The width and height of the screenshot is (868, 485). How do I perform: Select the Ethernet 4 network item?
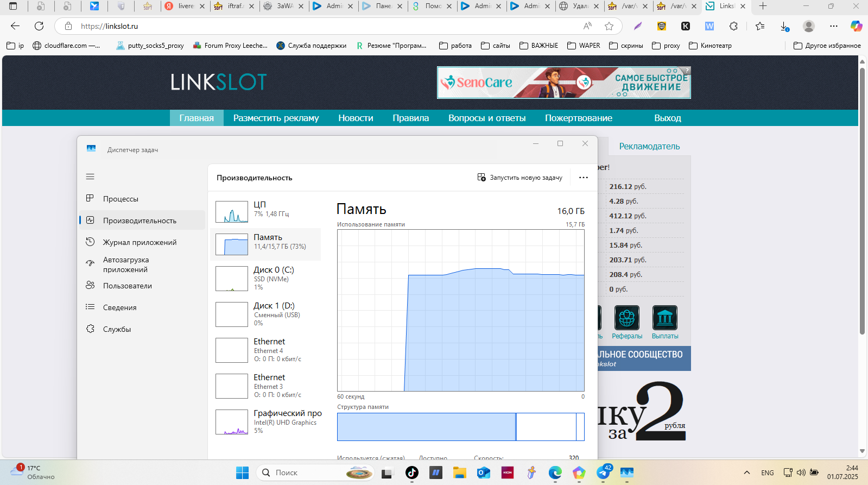pos(265,350)
